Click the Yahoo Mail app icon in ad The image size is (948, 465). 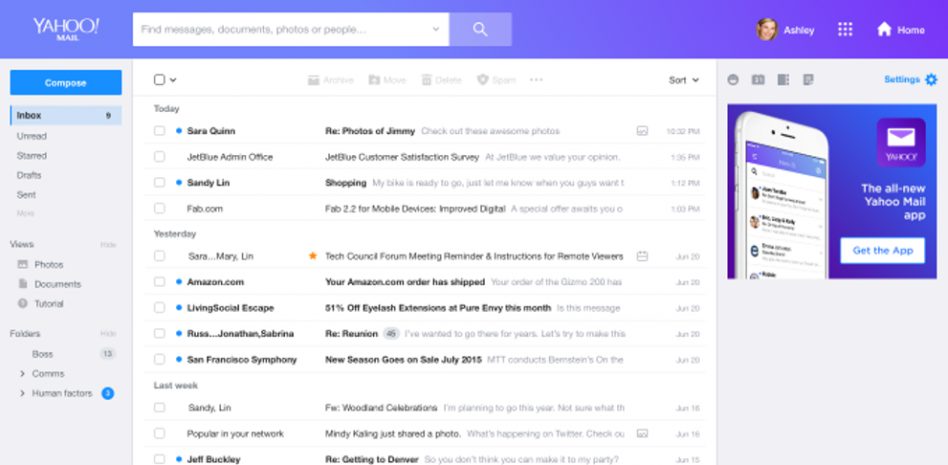click(x=901, y=143)
